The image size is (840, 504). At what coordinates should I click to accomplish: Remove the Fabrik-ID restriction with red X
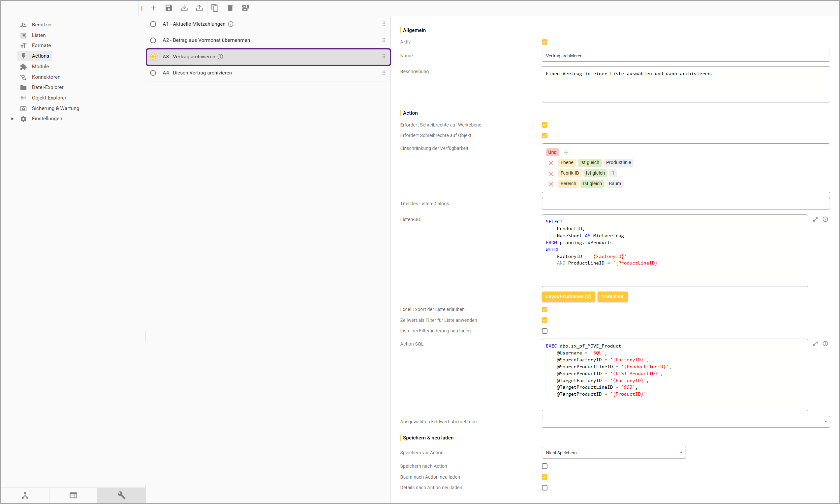(551, 174)
